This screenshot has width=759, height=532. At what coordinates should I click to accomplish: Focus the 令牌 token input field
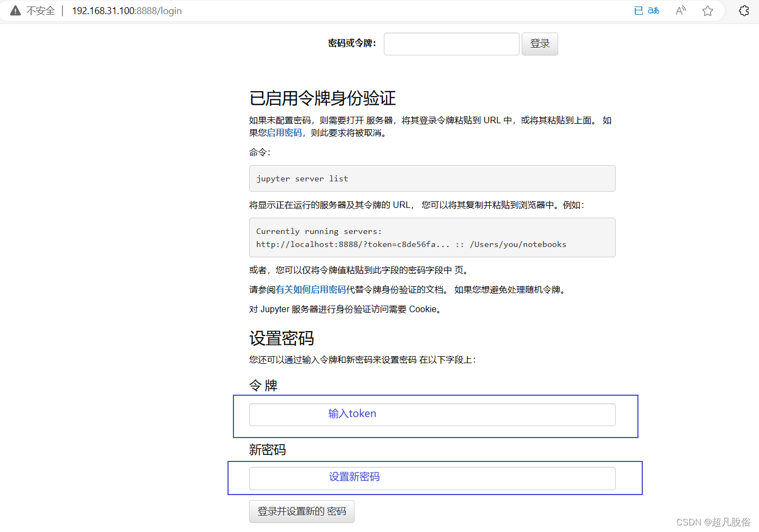click(x=432, y=415)
